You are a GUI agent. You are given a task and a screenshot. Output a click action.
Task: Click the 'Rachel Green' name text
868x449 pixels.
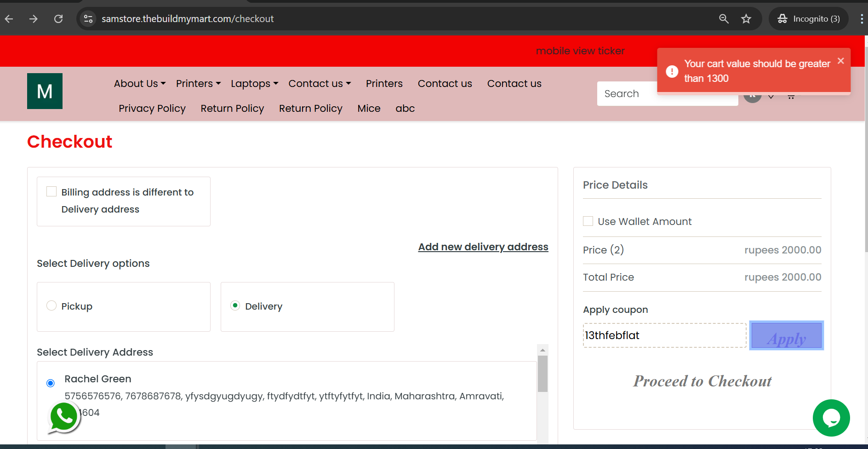98,379
